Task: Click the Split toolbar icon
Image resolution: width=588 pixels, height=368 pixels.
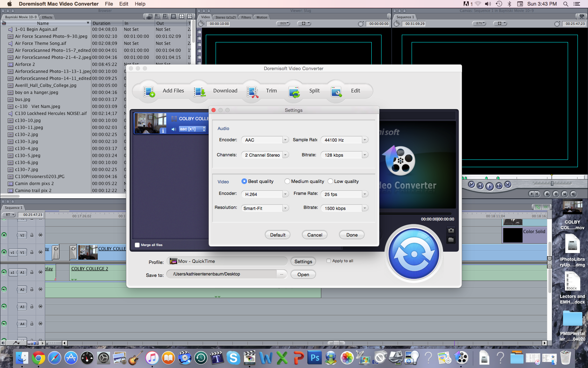Action: pyautogui.click(x=294, y=92)
